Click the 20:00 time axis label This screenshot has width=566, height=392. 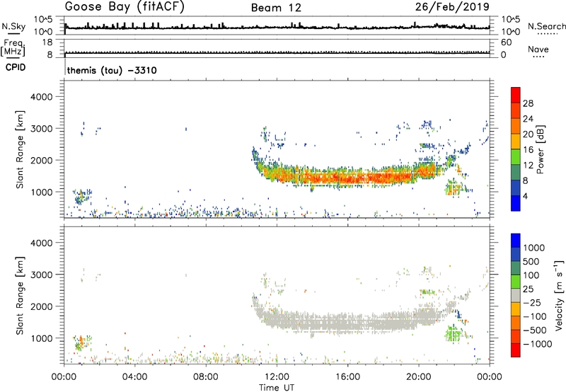418,377
